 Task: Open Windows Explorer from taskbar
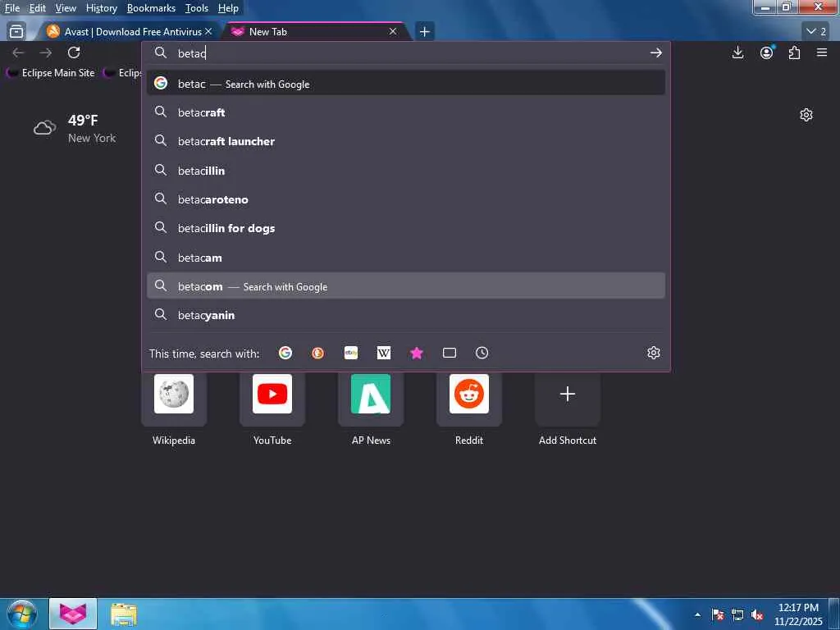pyautogui.click(x=124, y=614)
